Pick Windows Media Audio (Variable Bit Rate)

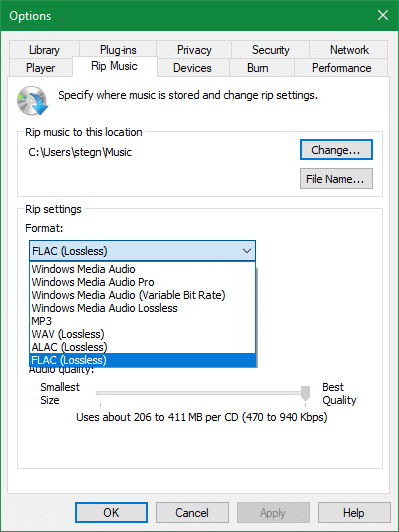pos(142,295)
